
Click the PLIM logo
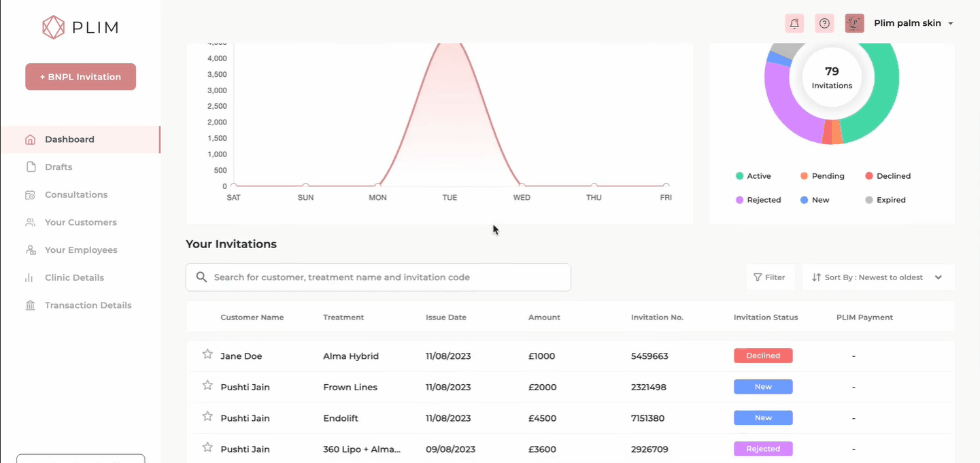coord(80,27)
